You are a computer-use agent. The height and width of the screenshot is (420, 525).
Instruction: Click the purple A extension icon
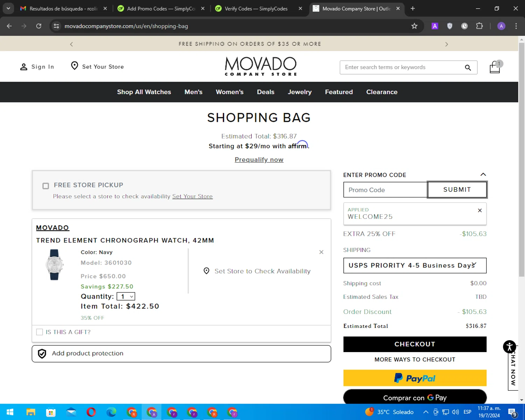[435, 26]
